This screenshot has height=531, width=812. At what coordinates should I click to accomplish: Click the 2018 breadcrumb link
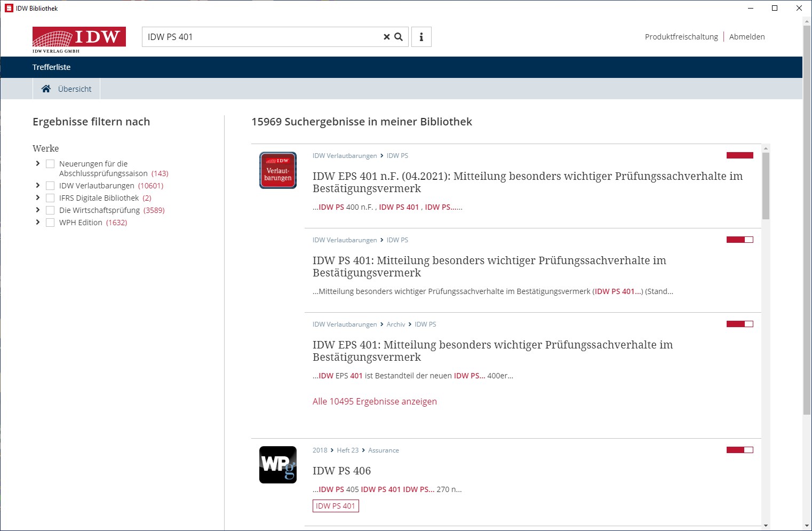(x=320, y=450)
